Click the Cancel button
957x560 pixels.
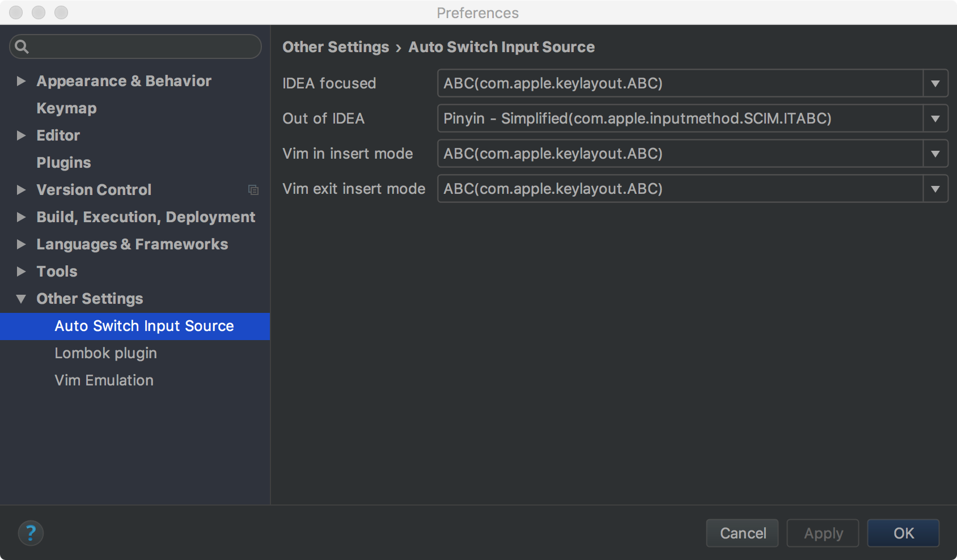(742, 533)
